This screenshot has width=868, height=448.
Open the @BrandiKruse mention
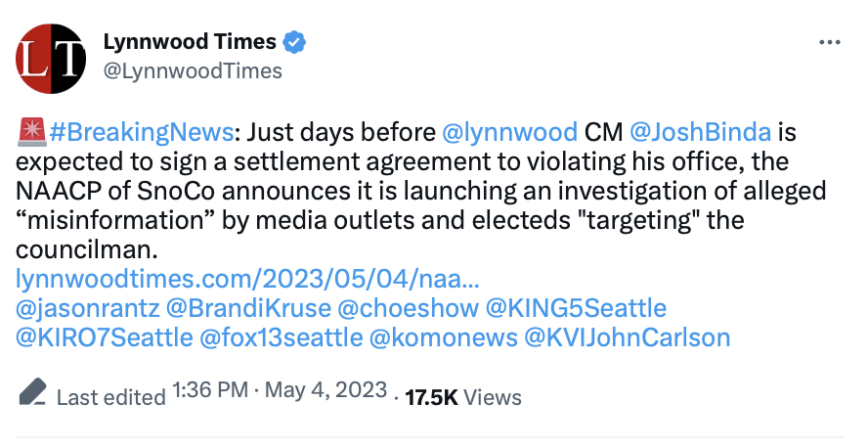pos(248,308)
